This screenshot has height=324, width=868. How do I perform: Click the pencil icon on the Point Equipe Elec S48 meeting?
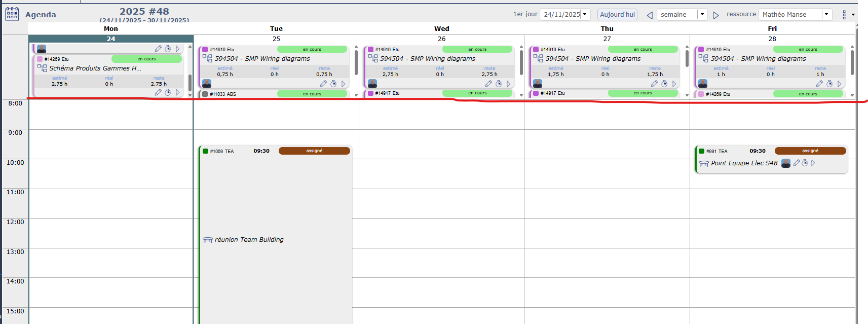pyautogui.click(x=796, y=163)
